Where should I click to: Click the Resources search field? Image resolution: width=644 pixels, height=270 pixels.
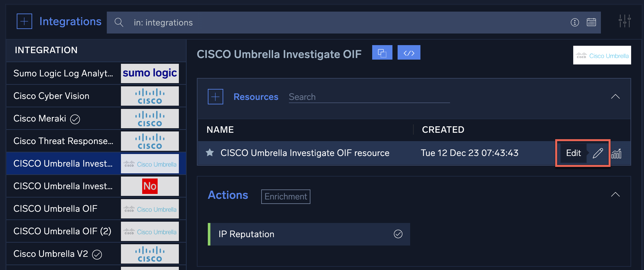369,97
